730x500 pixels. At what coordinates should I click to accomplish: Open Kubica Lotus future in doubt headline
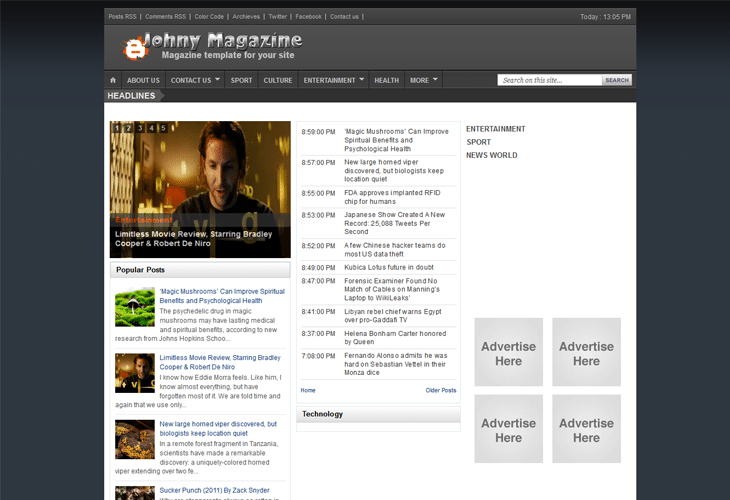(x=389, y=267)
